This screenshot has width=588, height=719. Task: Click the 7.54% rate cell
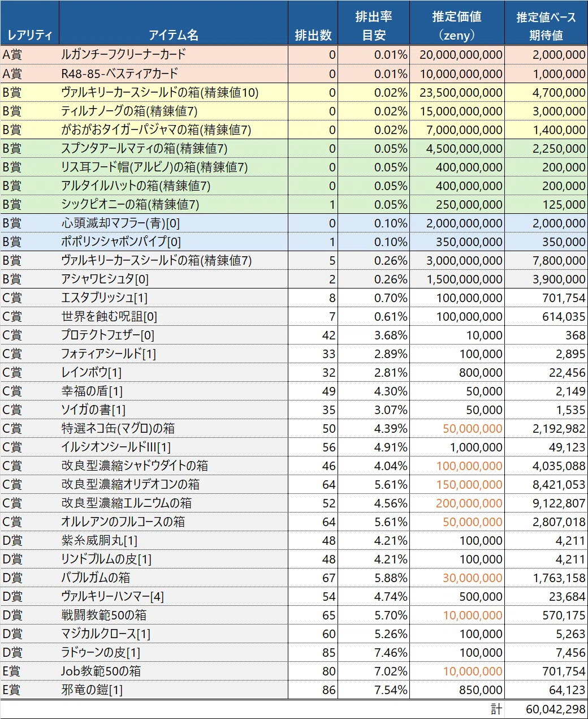pyautogui.click(x=374, y=690)
